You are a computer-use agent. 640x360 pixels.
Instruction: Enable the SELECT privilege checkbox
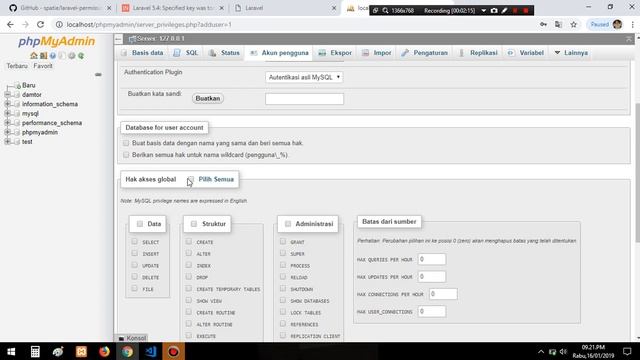click(x=135, y=242)
